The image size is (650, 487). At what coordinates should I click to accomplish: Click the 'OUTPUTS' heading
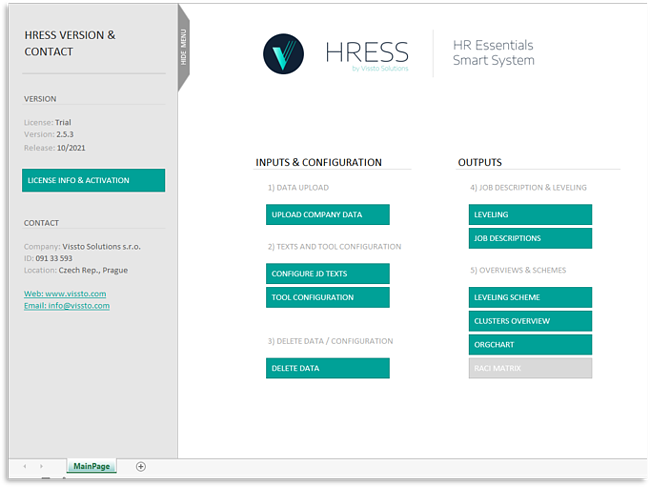pos(480,162)
